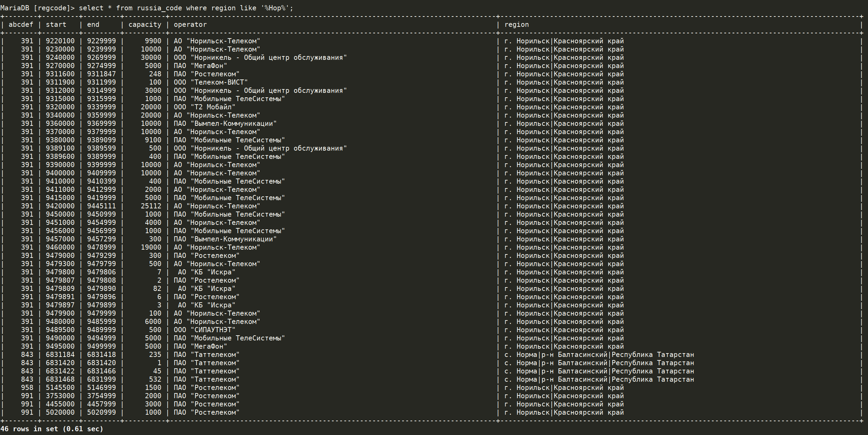Click start value 9489500
Viewport: 868px width, 435px height.
(60, 330)
